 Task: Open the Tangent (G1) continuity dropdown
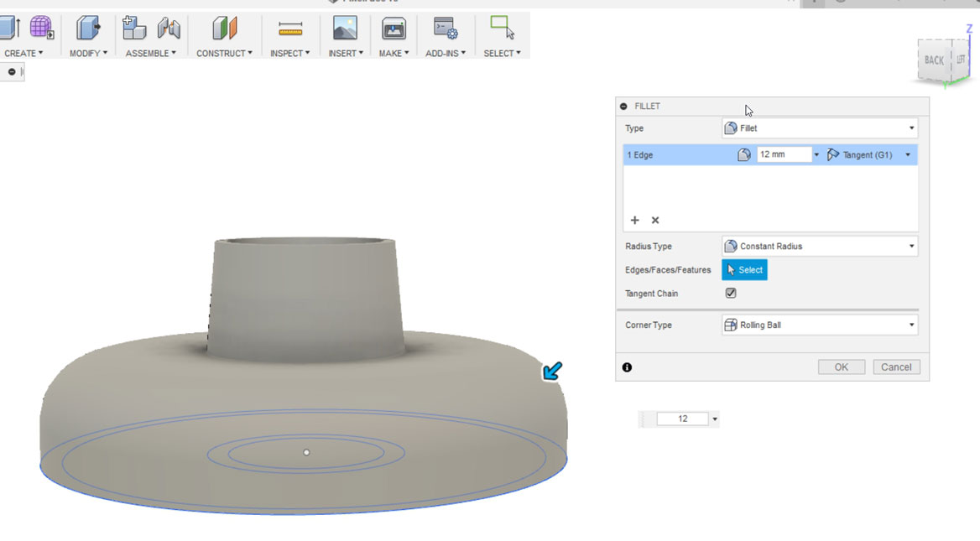(x=869, y=155)
